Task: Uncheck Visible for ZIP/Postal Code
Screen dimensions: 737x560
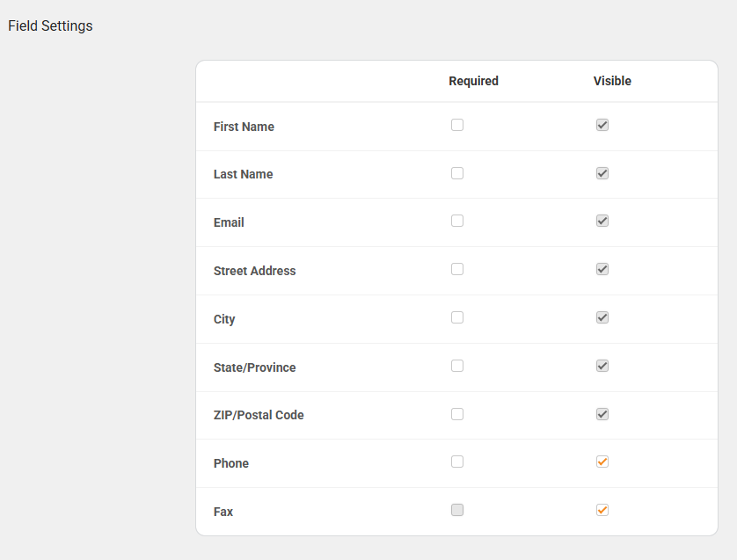Action: [602, 414]
